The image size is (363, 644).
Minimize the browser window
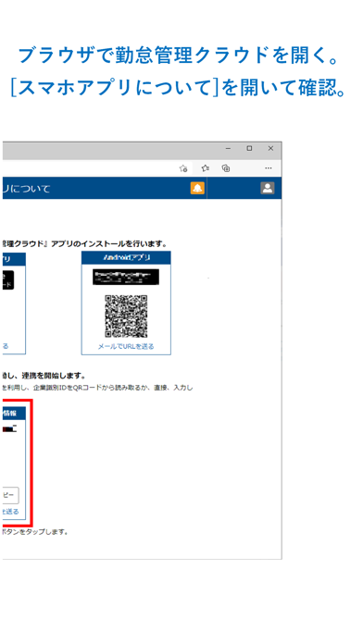tap(228, 149)
